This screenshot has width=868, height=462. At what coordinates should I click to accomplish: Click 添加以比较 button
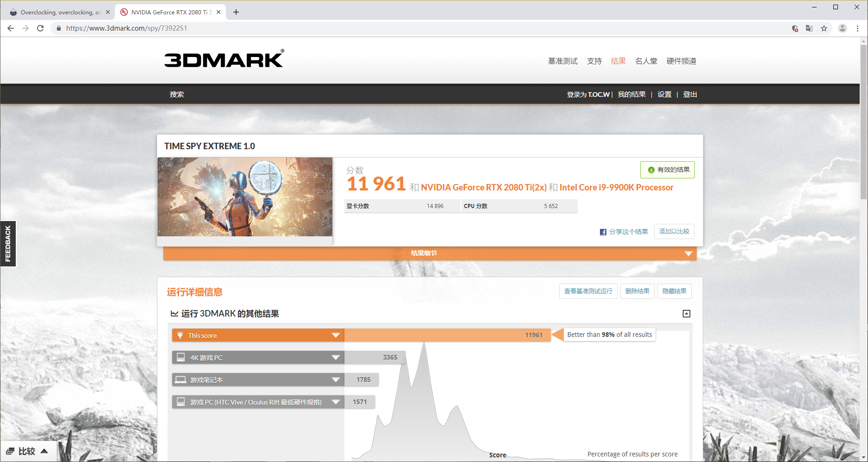[674, 232]
